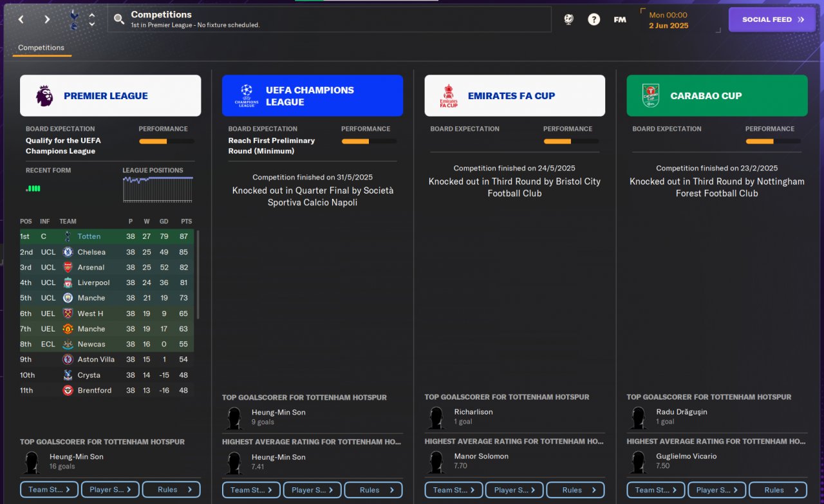
Task: Open Rules in the Premier League card
Action: click(171, 490)
